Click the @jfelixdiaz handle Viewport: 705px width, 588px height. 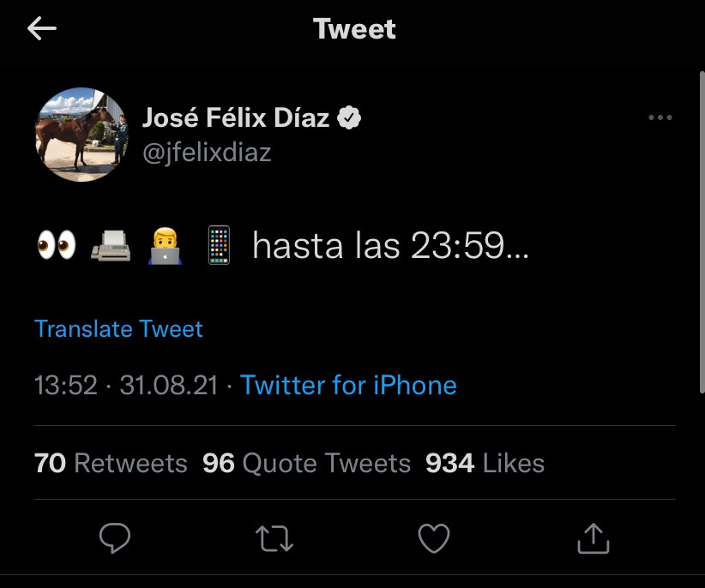click(x=206, y=153)
